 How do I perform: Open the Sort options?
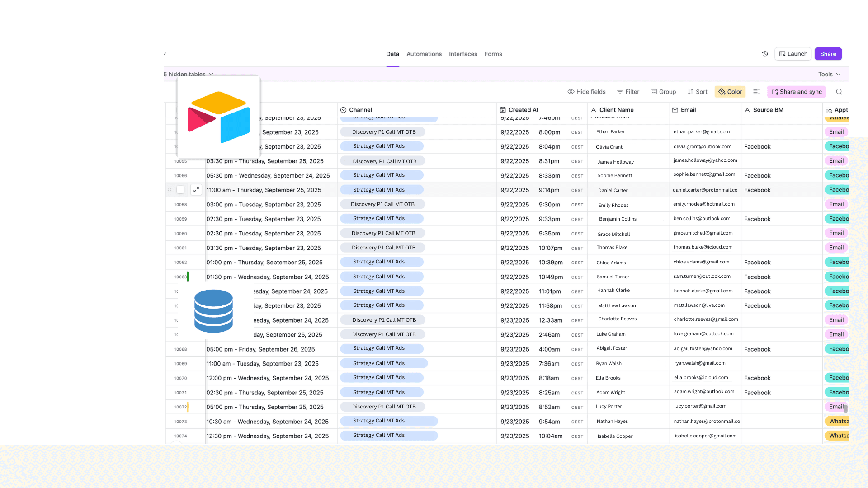pos(698,92)
